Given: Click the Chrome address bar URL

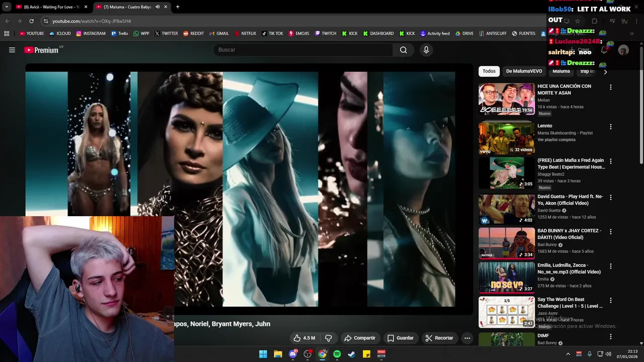Looking at the screenshot, I should [x=92, y=21].
